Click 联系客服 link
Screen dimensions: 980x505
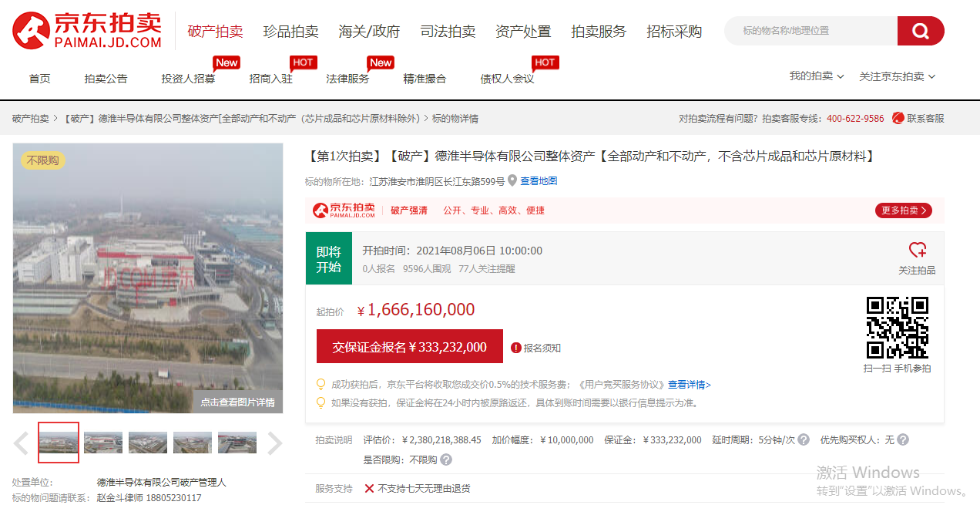coord(925,118)
